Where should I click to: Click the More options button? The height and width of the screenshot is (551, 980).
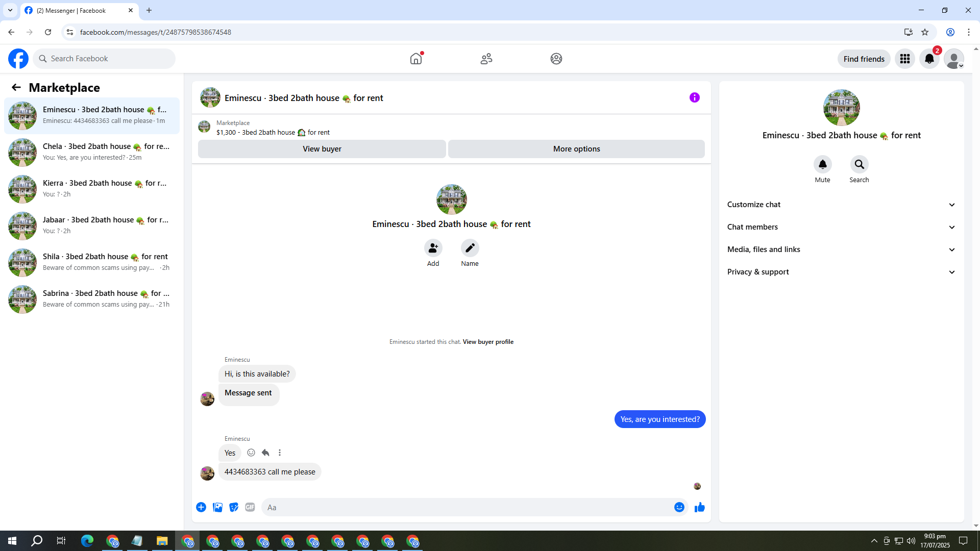coord(577,149)
